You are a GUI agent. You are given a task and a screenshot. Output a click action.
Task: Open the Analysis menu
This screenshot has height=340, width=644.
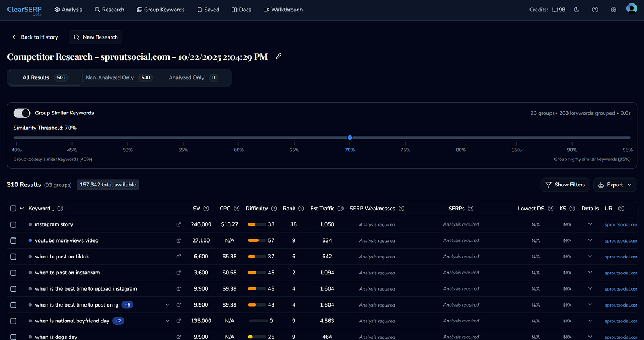pyautogui.click(x=68, y=10)
